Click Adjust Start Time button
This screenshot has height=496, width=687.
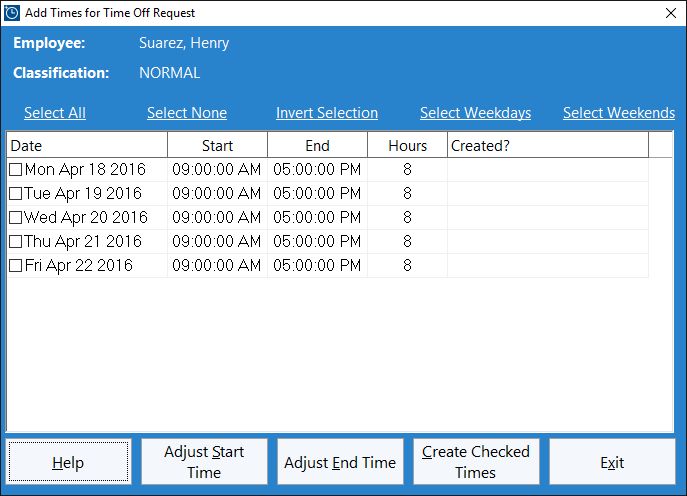(x=204, y=462)
